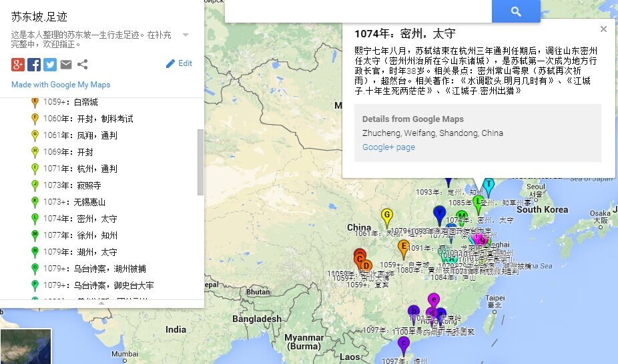Click the South Korea map label
618x364 pixels.
(x=543, y=210)
